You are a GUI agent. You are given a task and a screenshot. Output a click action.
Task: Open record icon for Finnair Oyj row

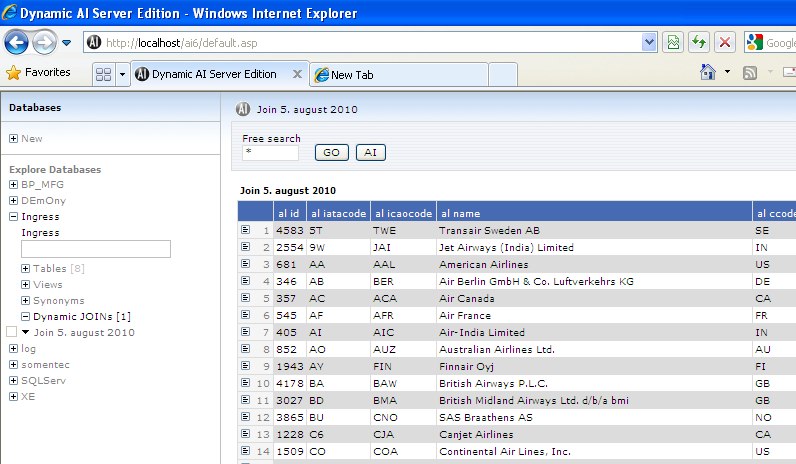pyautogui.click(x=246, y=366)
